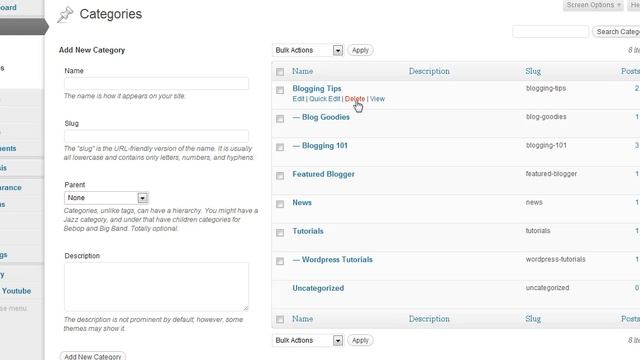Click Delete link under Blogging Tips
This screenshot has width=640, height=360.
coord(355,99)
